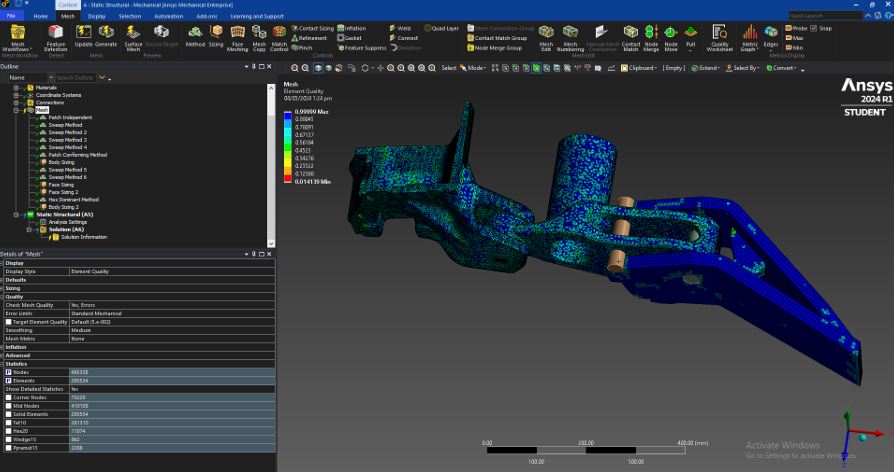Expand the Select By dropdown
The width and height of the screenshot is (894, 472).
tap(746, 68)
